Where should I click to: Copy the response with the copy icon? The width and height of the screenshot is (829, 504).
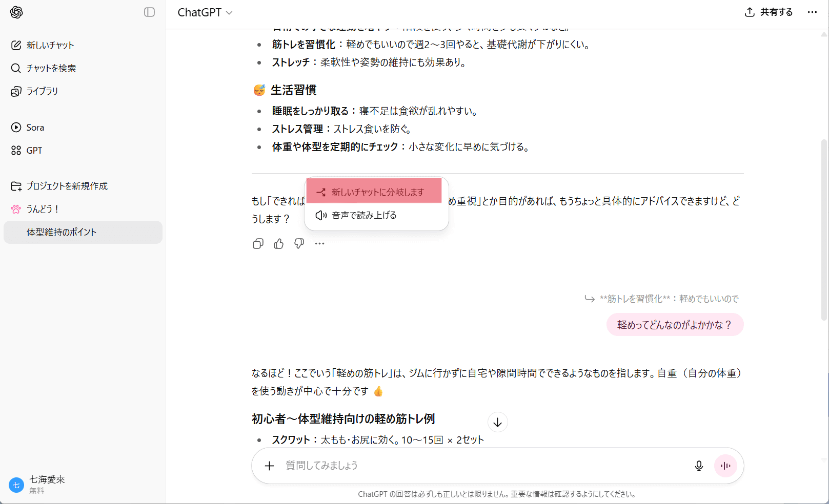click(258, 244)
